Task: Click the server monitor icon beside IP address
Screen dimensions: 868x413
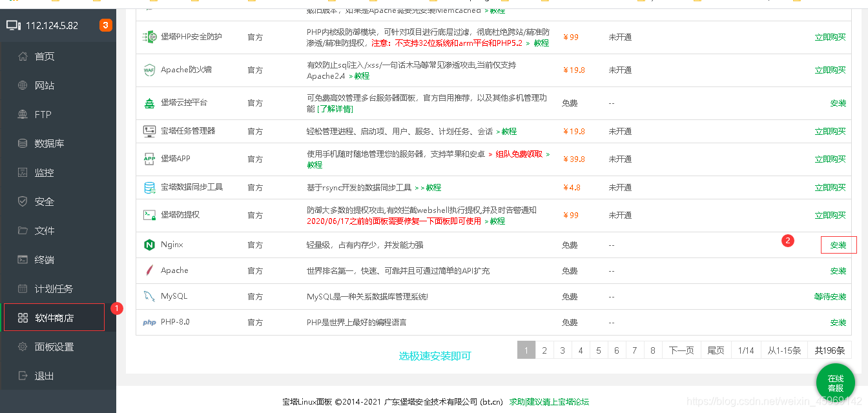Action: [x=14, y=26]
